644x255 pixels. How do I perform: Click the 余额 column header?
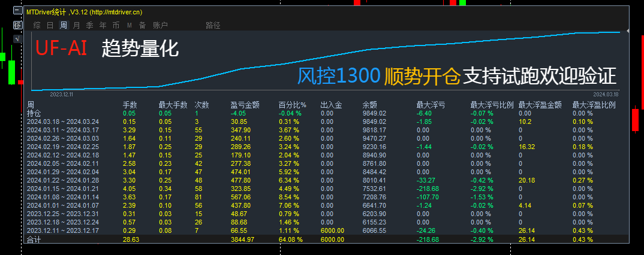(x=369, y=105)
